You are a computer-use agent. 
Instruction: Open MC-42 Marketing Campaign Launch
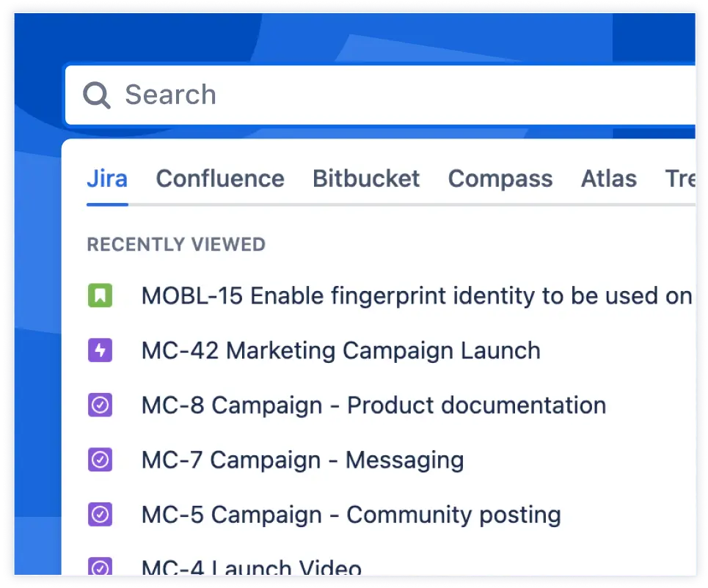tap(340, 350)
